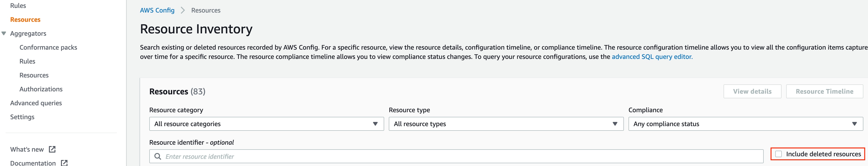Click Resources breadcrumb text
Viewport: 868px width, 166px height.
click(206, 10)
